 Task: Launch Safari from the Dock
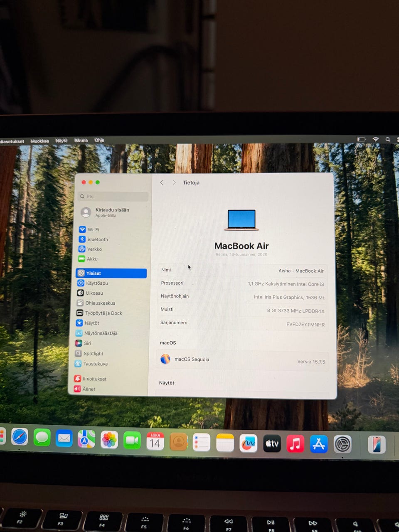point(20,437)
